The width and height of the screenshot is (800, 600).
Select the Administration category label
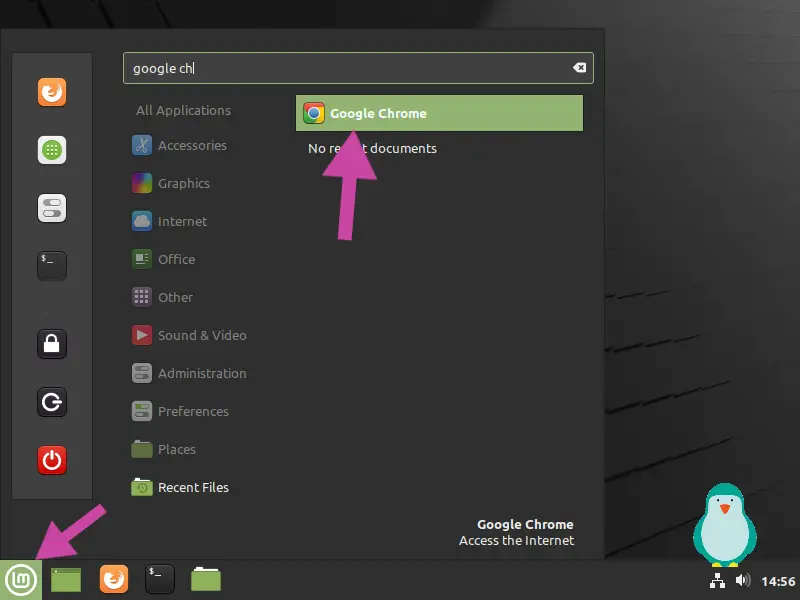tap(202, 373)
